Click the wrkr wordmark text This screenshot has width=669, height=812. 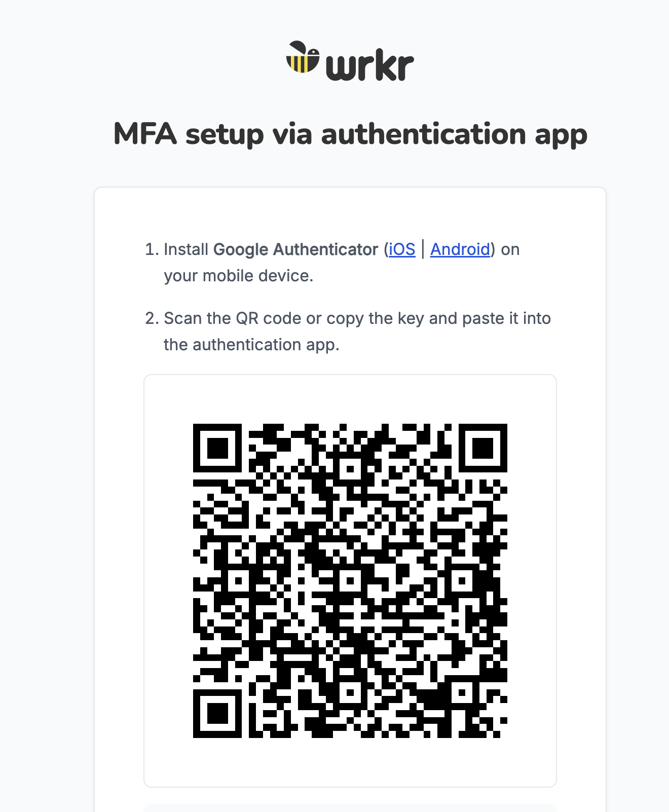tap(370, 66)
